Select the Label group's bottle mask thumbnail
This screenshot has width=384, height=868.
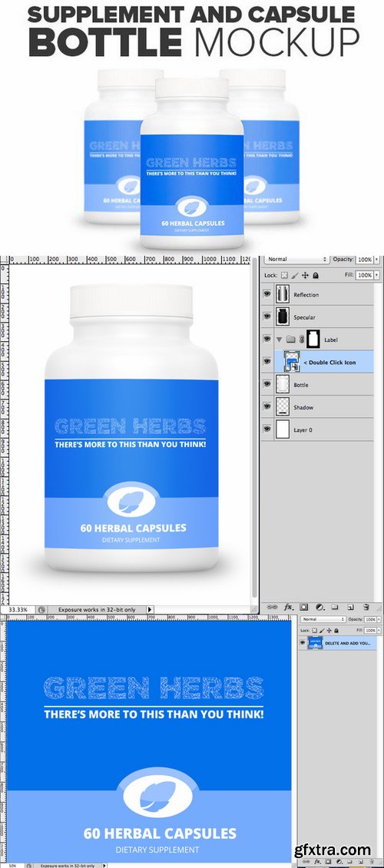[x=314, y=340]
